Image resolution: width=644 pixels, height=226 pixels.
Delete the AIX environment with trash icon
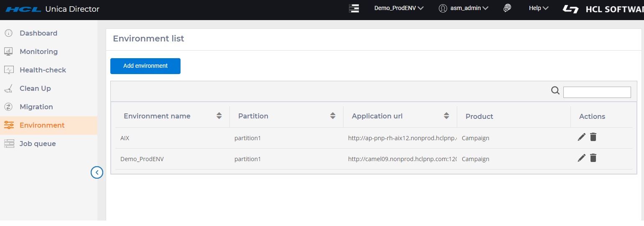click(x=593, y=137)
